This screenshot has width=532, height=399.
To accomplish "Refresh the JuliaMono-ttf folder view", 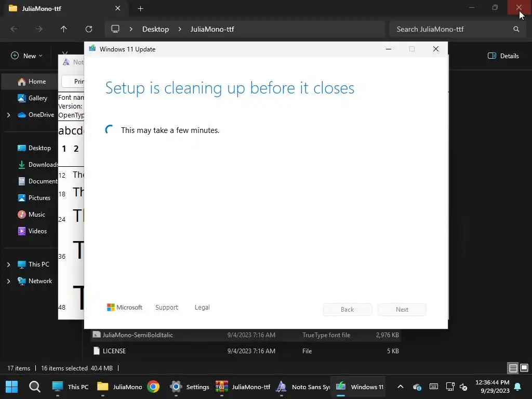I will (x=89, y=29).
